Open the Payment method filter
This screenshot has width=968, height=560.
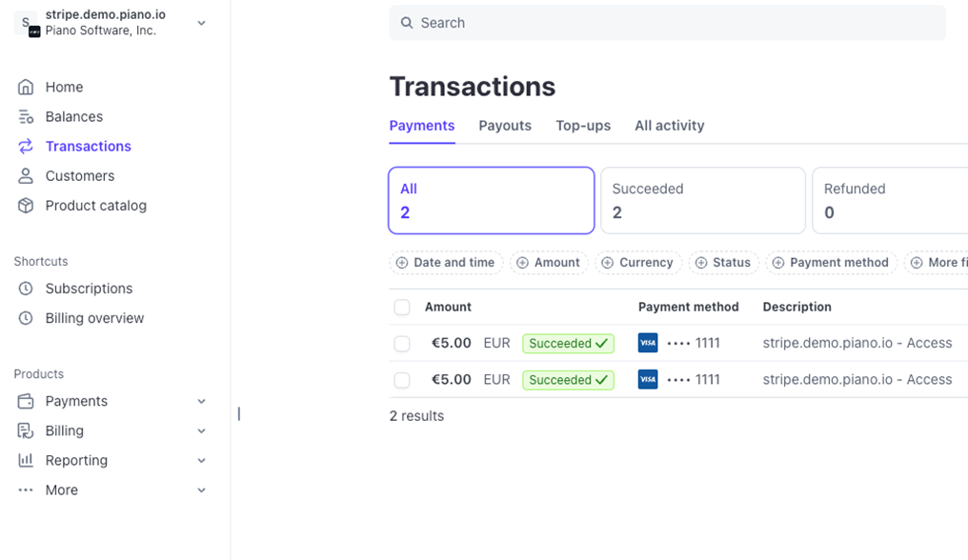tap(831, 263)
